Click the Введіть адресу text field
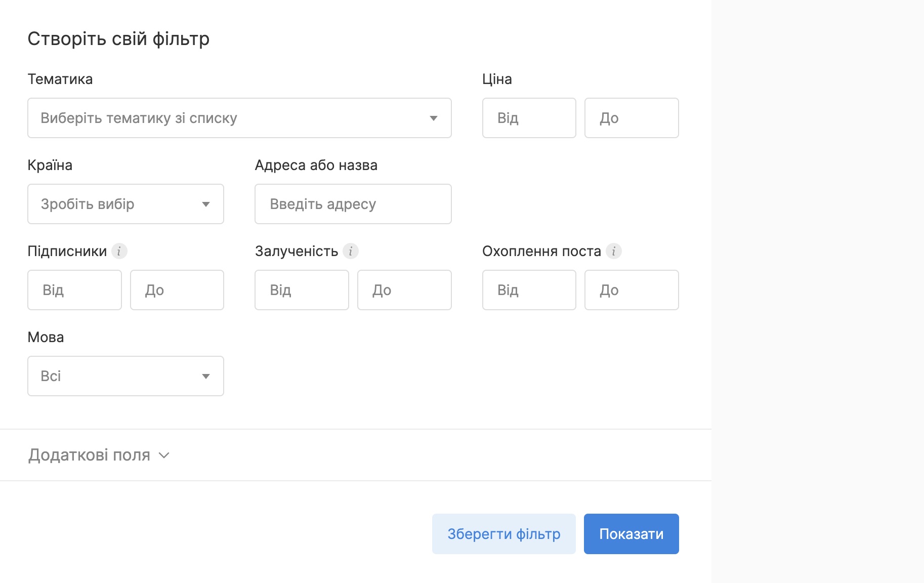The image size is (924, 583). [353, 204]
